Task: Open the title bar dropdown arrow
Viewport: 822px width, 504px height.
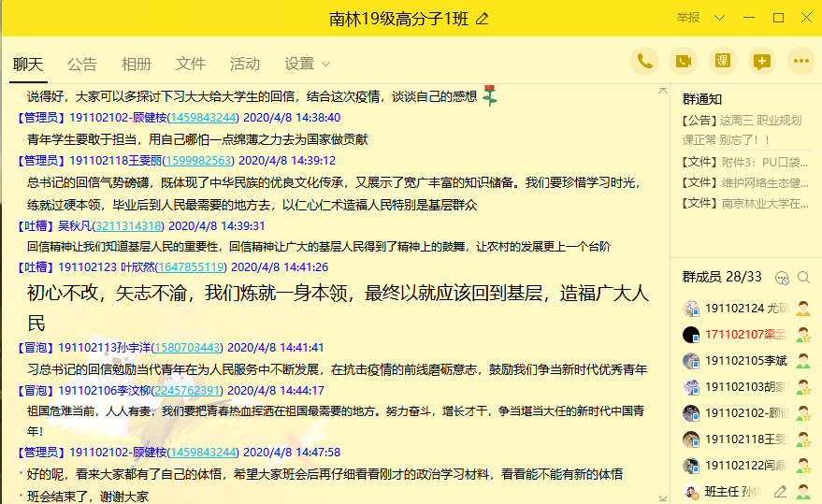Action: point(719,18)
